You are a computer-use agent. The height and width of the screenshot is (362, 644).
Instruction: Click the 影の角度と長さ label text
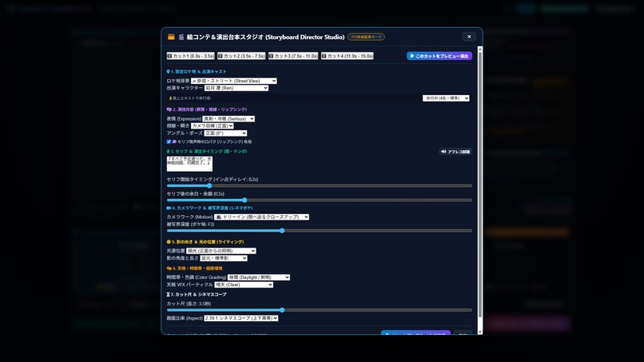tap(183, 258)
